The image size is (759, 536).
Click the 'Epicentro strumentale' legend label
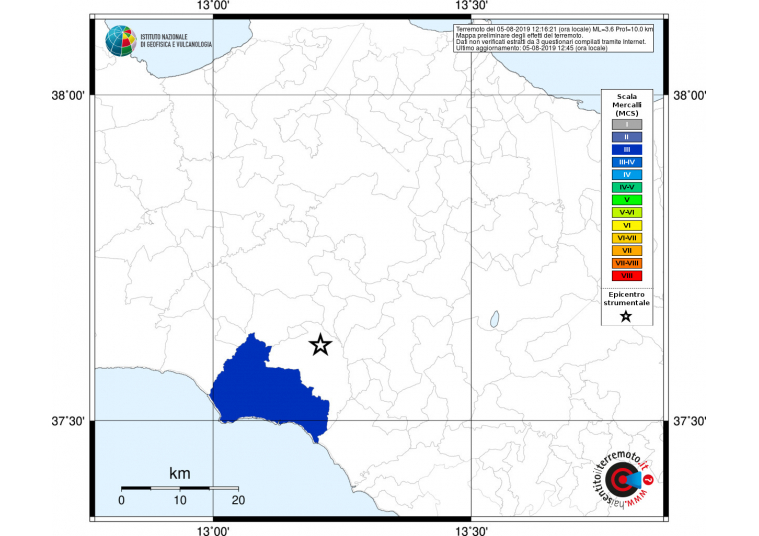(x=626, y=297)
